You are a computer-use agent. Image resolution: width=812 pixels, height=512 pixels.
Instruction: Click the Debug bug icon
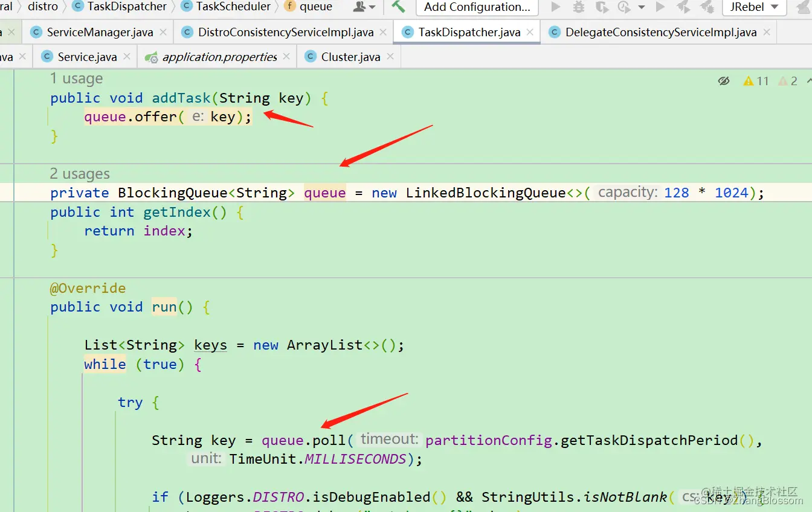click(579, 7)
